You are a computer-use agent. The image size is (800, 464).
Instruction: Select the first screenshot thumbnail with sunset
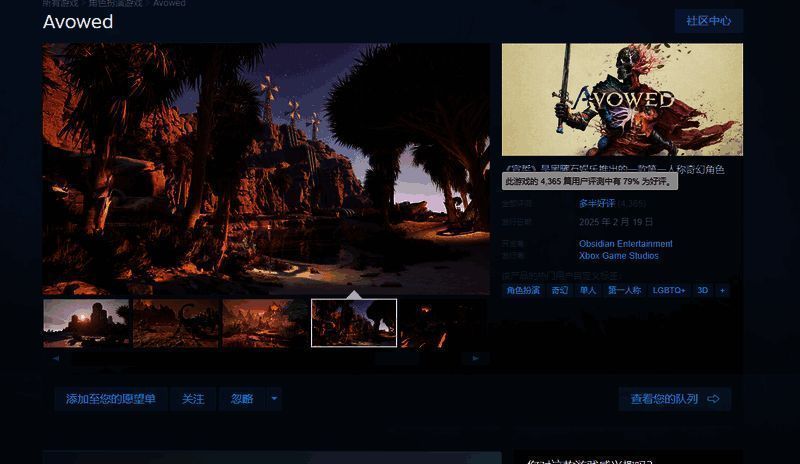click(x=86, y=323)
